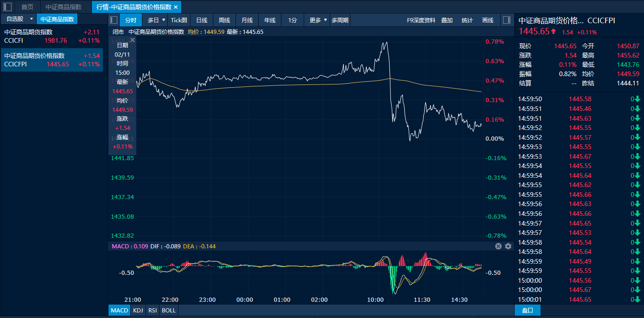This screenshot has width=644, height=318.
Task: Click the red up arrow beside 1445.65
Action: pyautogui.click(x=554, y=32)
